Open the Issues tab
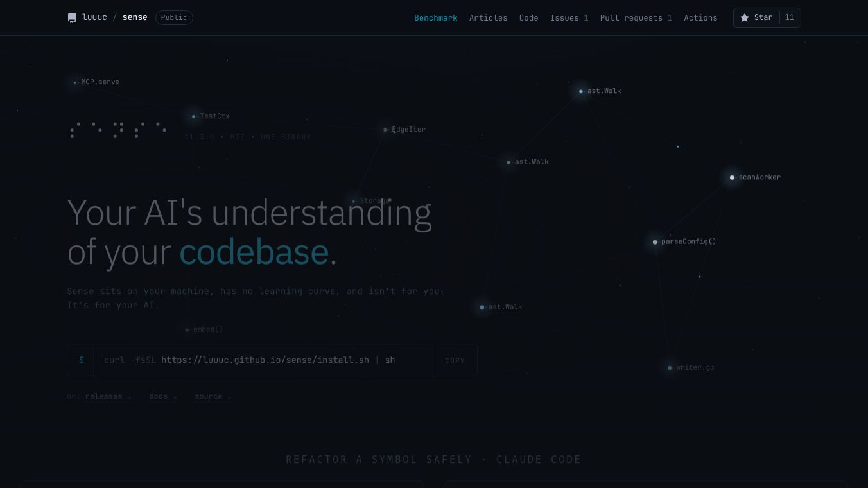 [569, 18]
